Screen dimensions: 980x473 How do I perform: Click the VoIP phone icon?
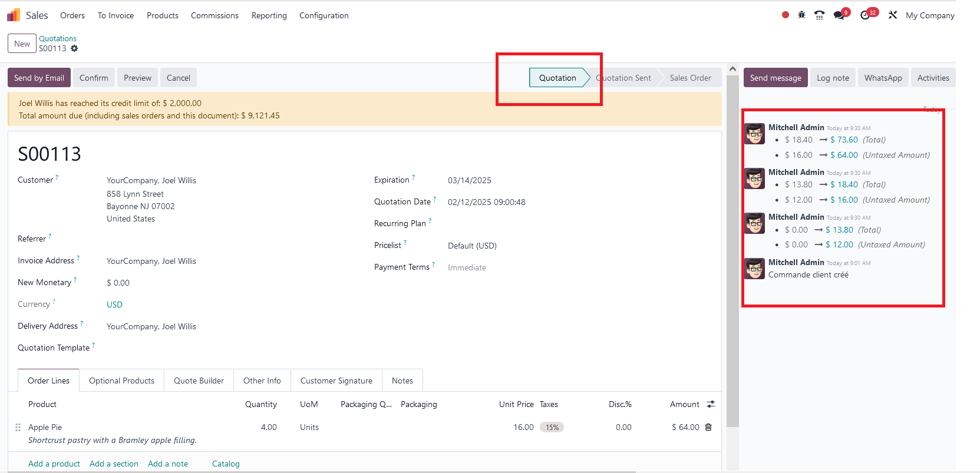tap(819, 15)
